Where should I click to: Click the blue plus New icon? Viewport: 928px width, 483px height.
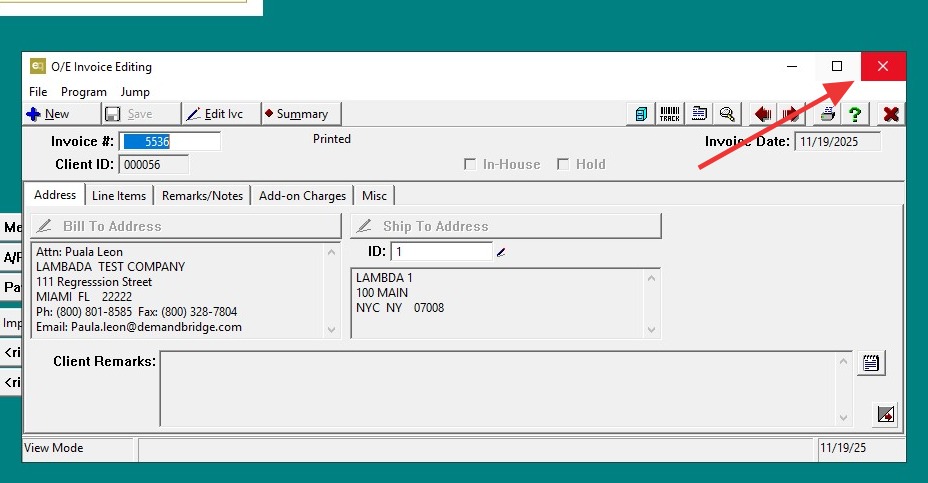tap(34, 114)
